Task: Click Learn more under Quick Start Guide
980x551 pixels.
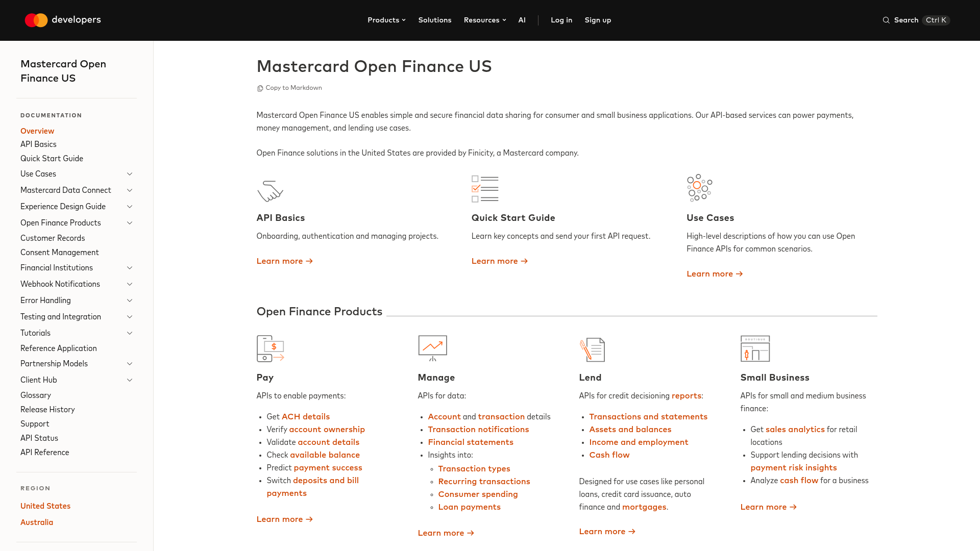Action: pos(500,261)
